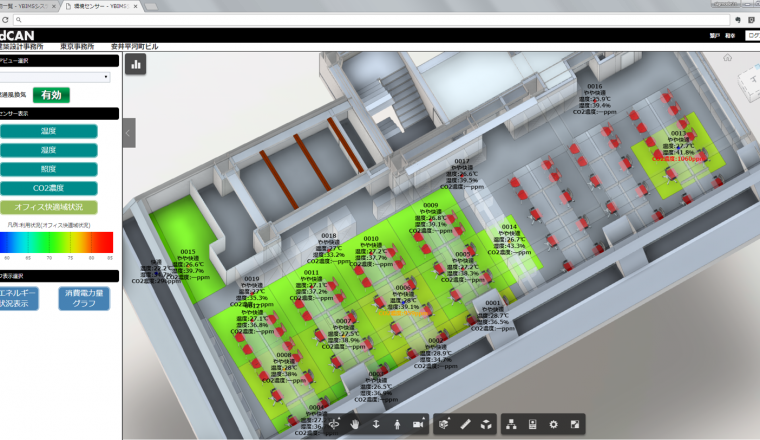
Task: Expand the camera options in toolbar
Action: 418,424
